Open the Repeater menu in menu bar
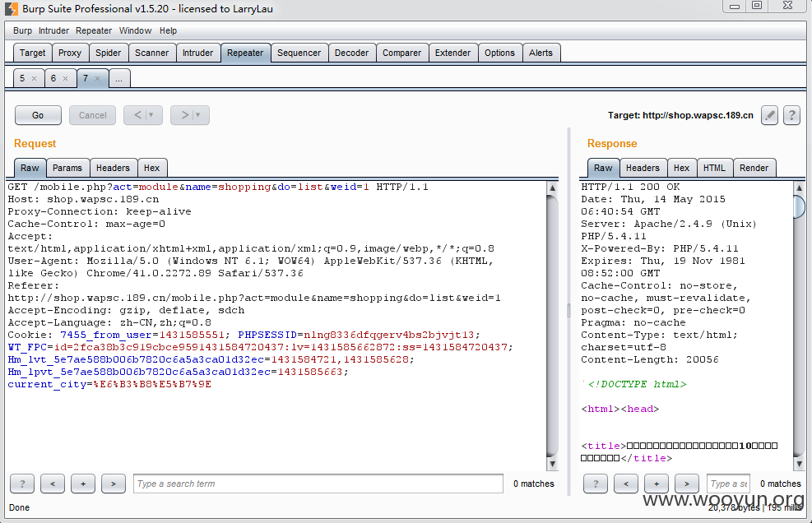This screenshot has height=523, width=812. tap(94, 30)
